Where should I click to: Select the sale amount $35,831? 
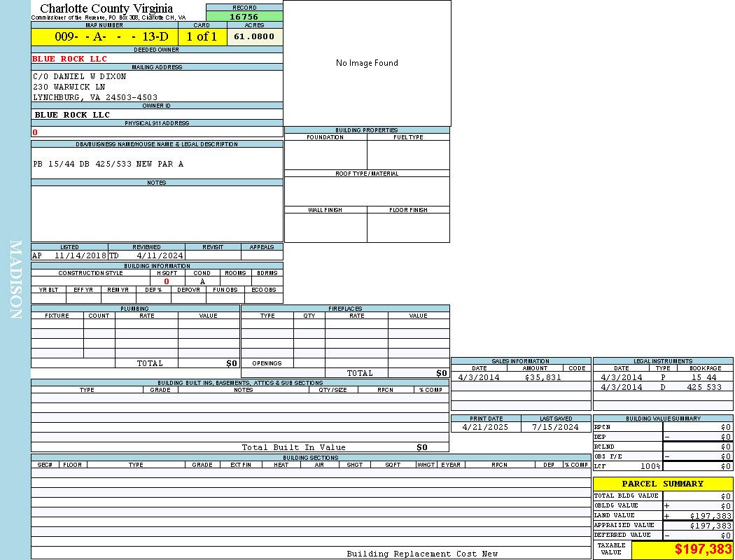click(542, 377)
